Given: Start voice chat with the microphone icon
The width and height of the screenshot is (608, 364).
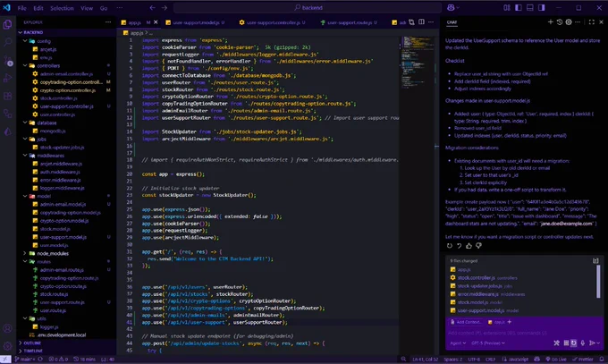Looking at the screenshot, I should [582, 343].
